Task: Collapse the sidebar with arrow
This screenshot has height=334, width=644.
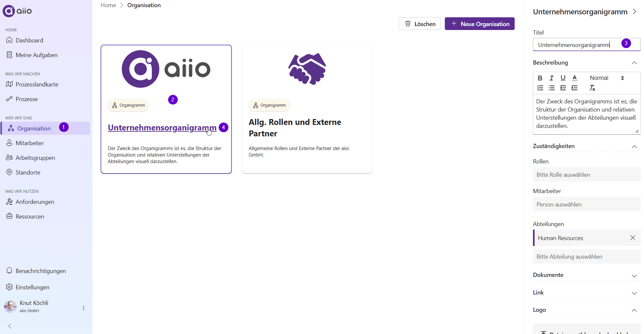Action: click(10, 326)
